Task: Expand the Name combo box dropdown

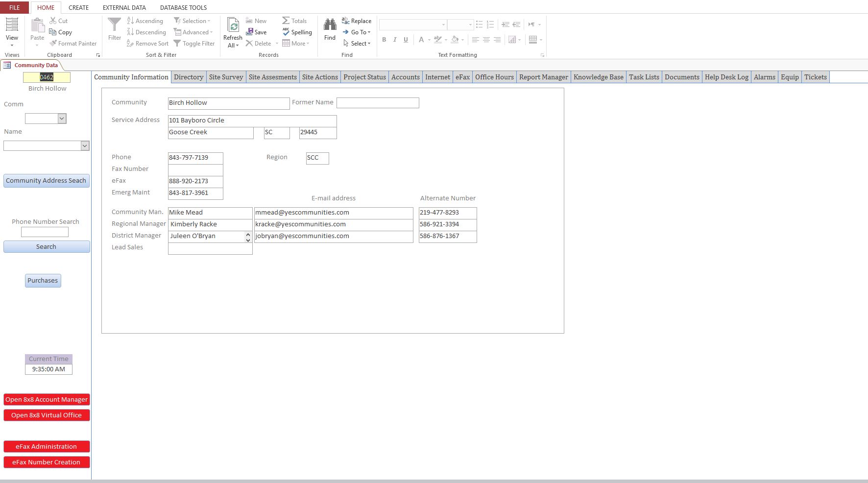Action: [85, 145]
